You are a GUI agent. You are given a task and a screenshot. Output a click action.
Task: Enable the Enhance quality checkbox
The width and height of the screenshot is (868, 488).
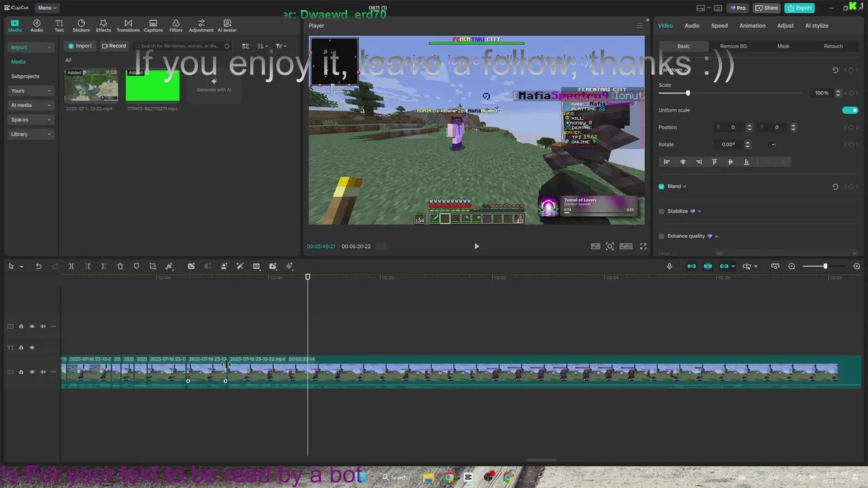tap(661, 236)
